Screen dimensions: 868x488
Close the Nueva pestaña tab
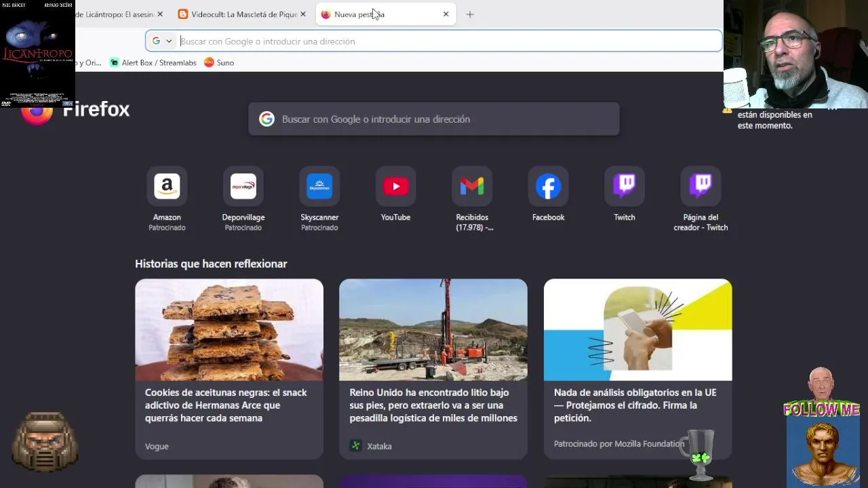point(446,14)
